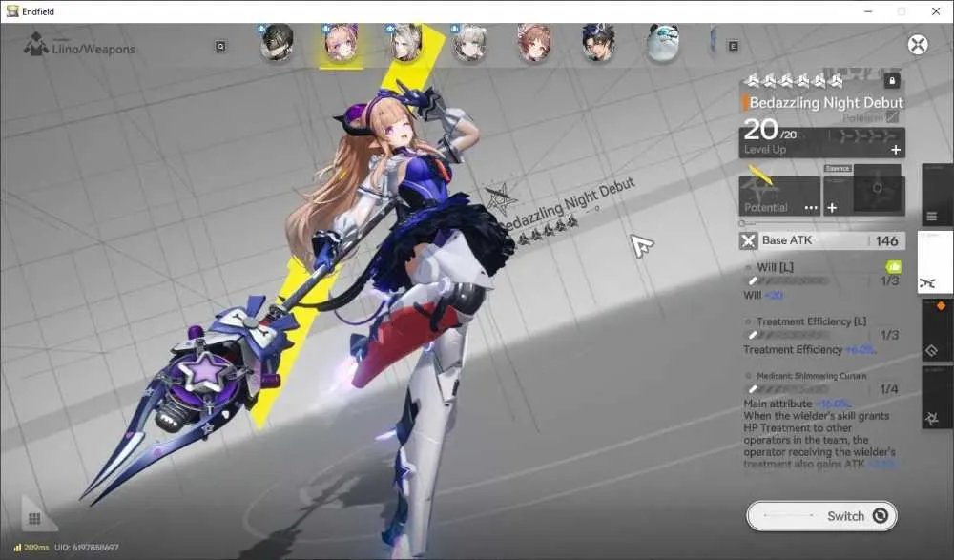Open the grid menu icon at bottom-left
The image size is (954, 560).
click(x=34, y=518)
